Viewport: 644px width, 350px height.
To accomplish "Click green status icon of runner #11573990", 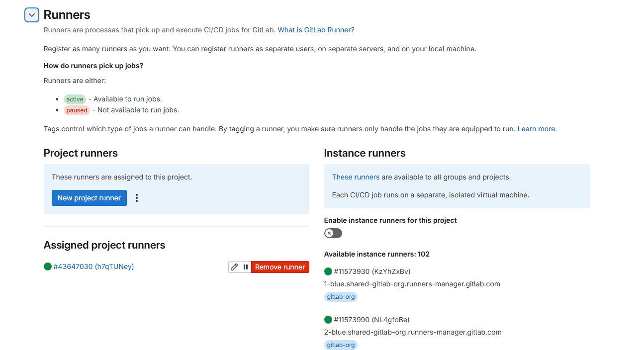I will [328, 320].
